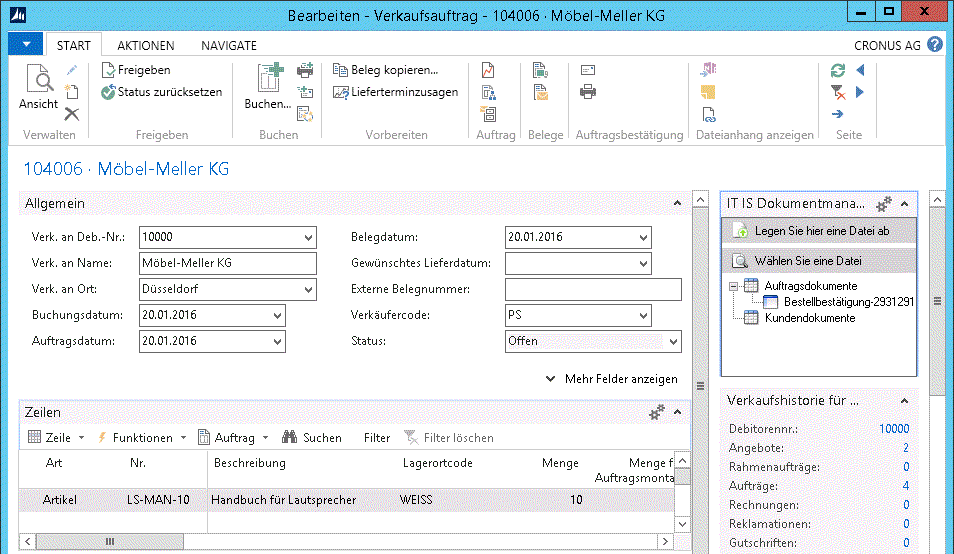The height and width of the screenshot is (554, 954).
Task: Click the Zeilen gear settings icon
Action: (x=657, y=412)
